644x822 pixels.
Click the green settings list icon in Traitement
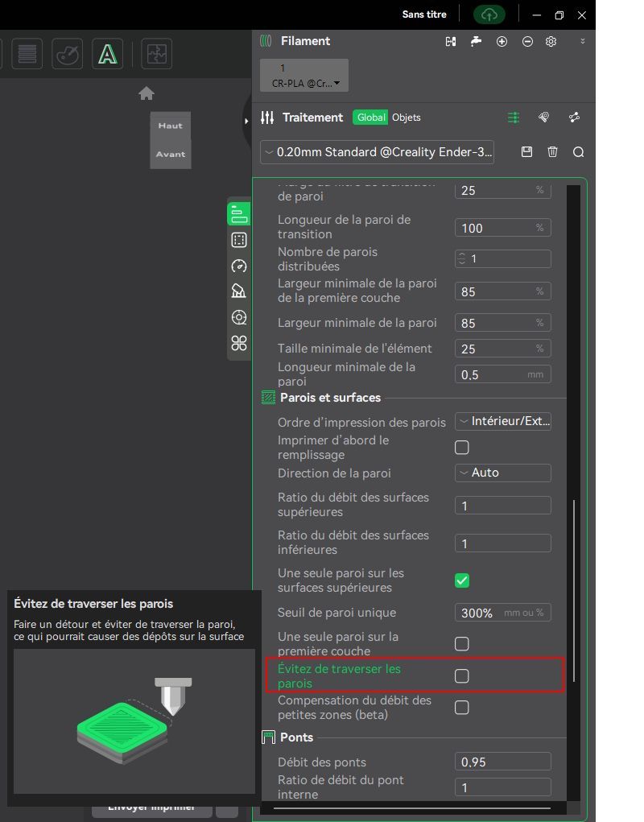coord(514,118)
